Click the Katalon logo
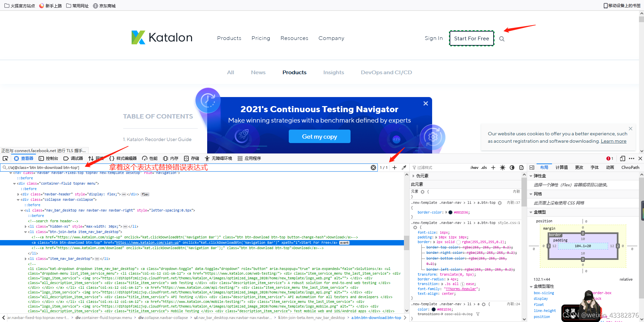Image resolution: width=644 pixels, height=322 pixels. 162,38
